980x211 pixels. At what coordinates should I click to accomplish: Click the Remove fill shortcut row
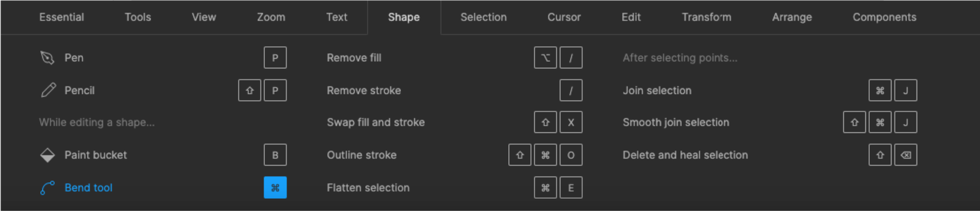click(x=454, y=58)
